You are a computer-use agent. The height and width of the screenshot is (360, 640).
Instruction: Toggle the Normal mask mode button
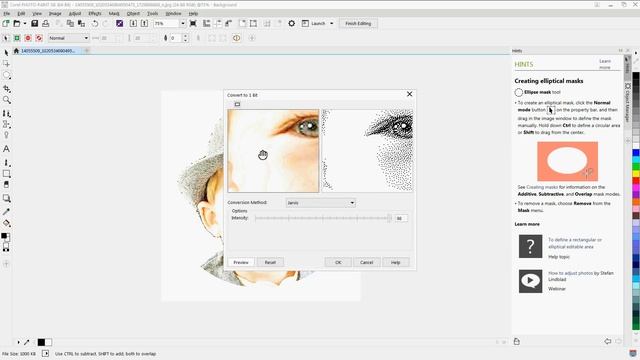6,38
